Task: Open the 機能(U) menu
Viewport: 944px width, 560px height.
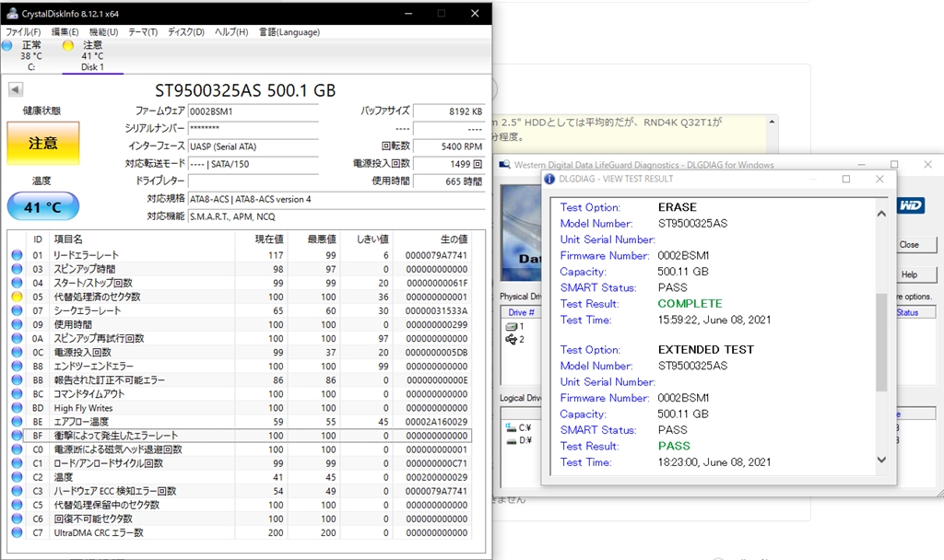Action: click(x=103, y=32)
